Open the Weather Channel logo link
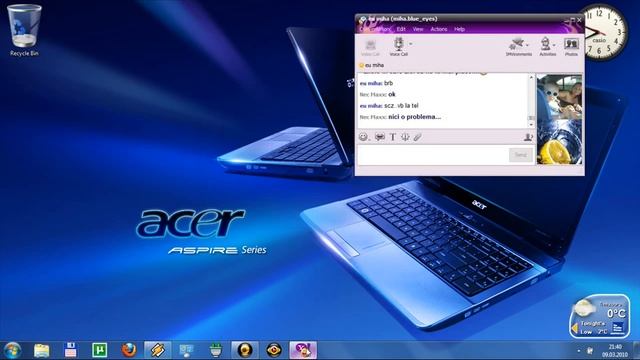The image size is (640, 360). [x=618, y=327]
